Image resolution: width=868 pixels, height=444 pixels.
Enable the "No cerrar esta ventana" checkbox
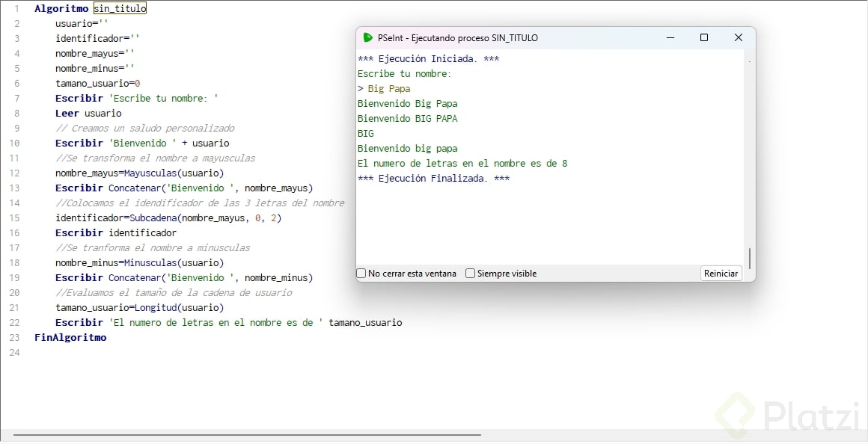pos(361,274)
